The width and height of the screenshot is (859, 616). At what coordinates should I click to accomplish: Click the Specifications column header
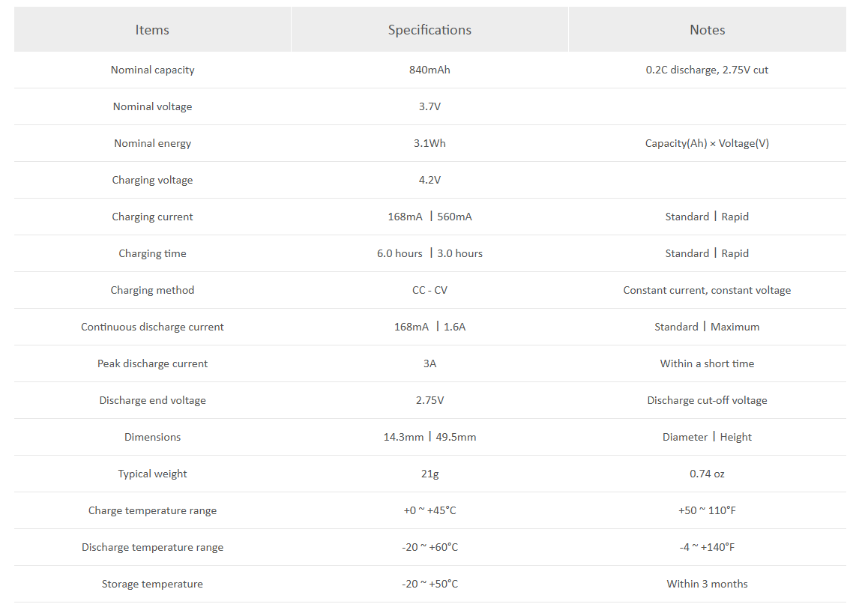pos(429,30)
